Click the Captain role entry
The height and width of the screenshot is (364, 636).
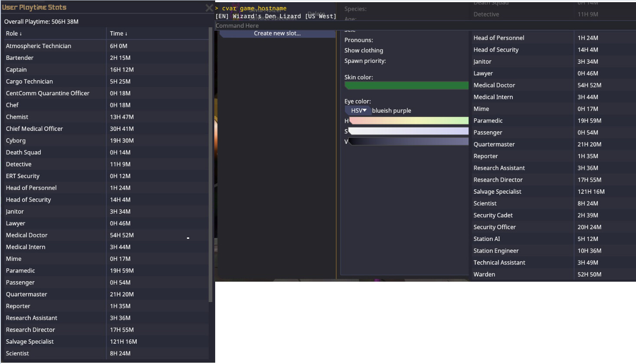point(16,70)
